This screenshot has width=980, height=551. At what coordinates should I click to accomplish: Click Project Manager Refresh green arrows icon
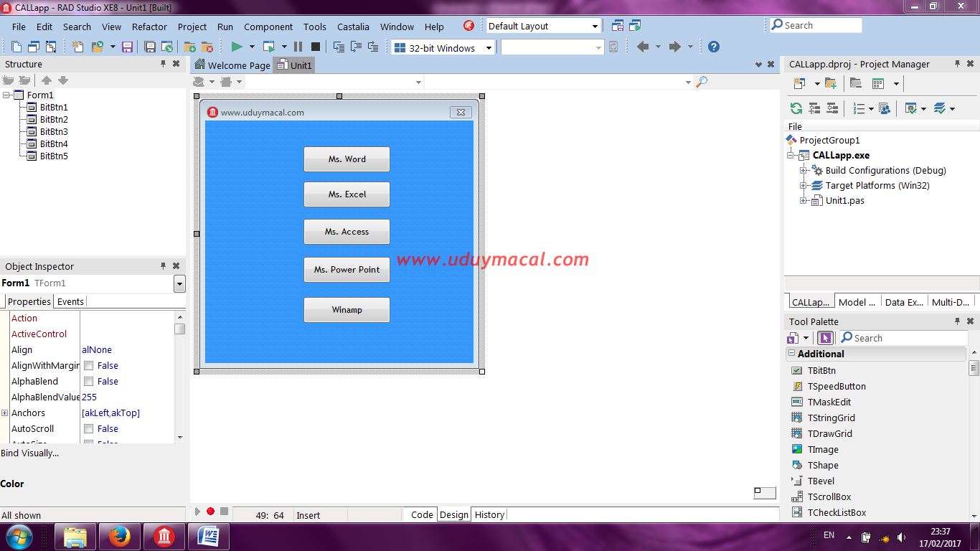tap(796, 108)
